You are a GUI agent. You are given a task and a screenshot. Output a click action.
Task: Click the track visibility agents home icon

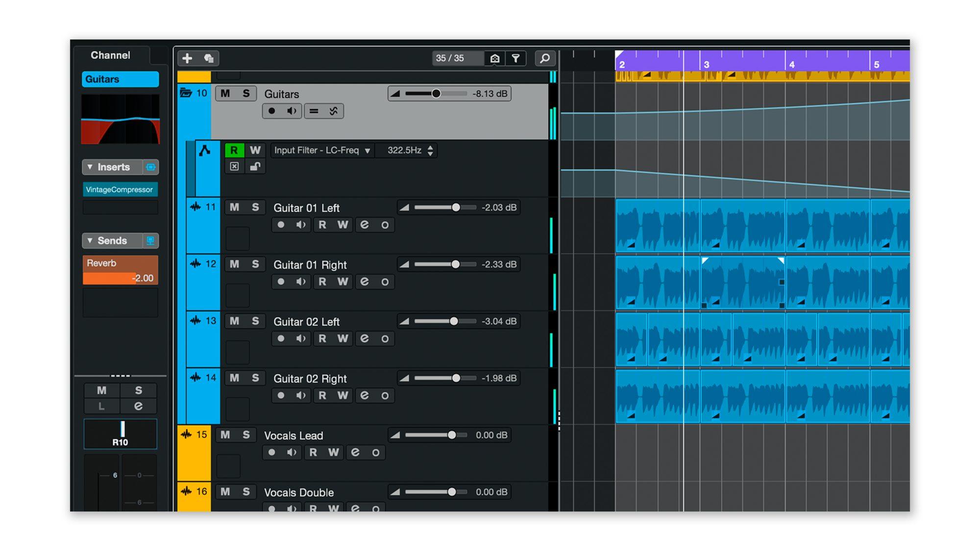pyautogui.click(x=495, y=58)
